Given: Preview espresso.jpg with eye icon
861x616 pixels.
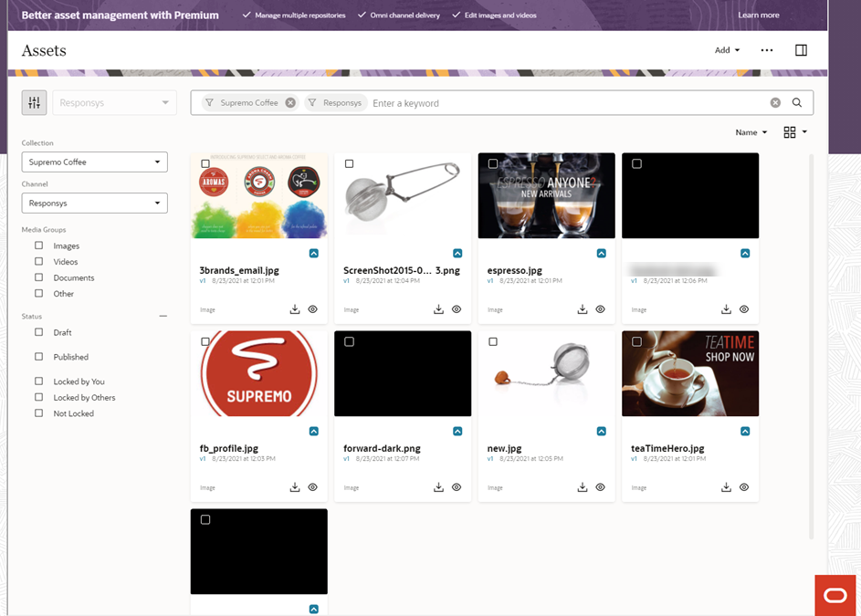Looking at the screenshot, I should (x=600, y=309).
